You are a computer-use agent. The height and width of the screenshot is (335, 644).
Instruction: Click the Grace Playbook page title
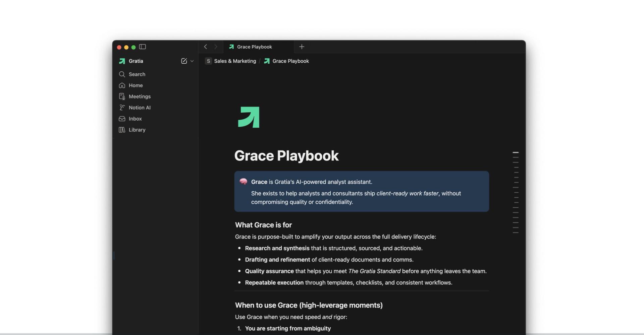point(286,156)
